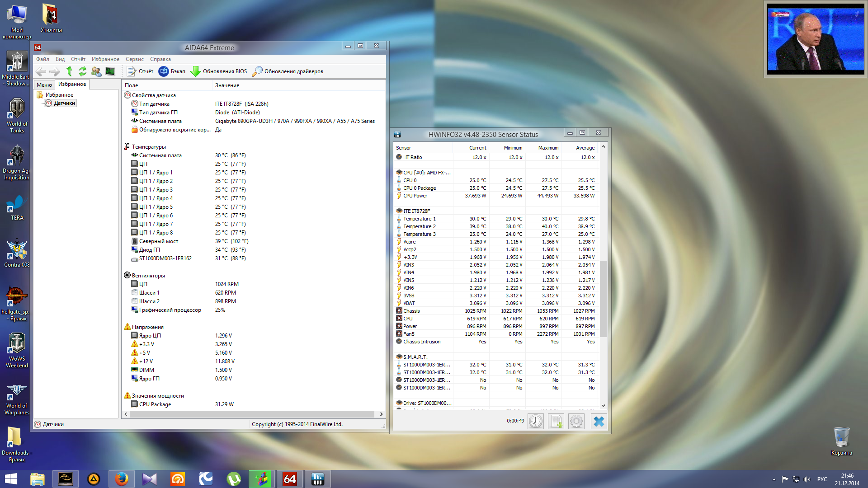Open the Отчёт report toolbar button

tap(141, 71)
